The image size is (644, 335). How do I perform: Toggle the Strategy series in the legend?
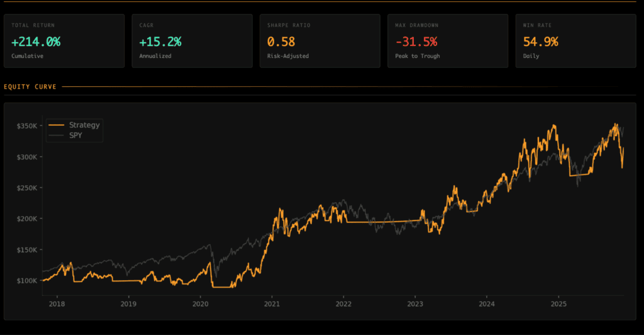[x=84, y=125]
